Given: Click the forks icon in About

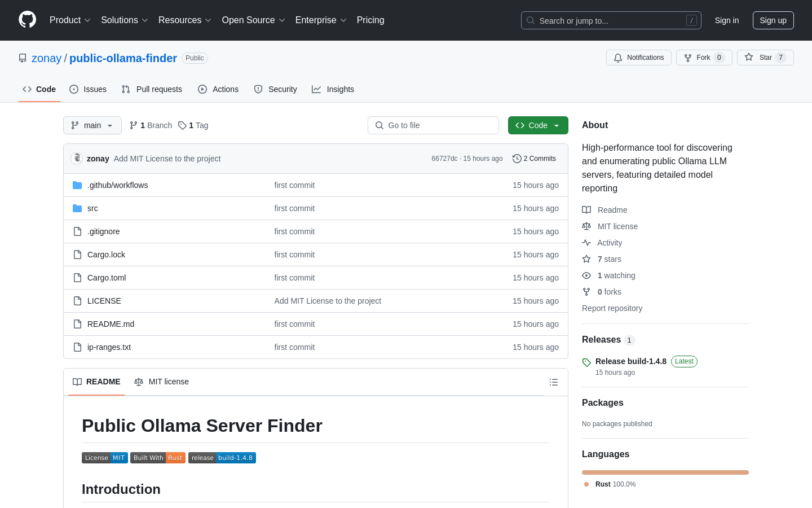Looking at the screenshot, I should tap(586, 292).
